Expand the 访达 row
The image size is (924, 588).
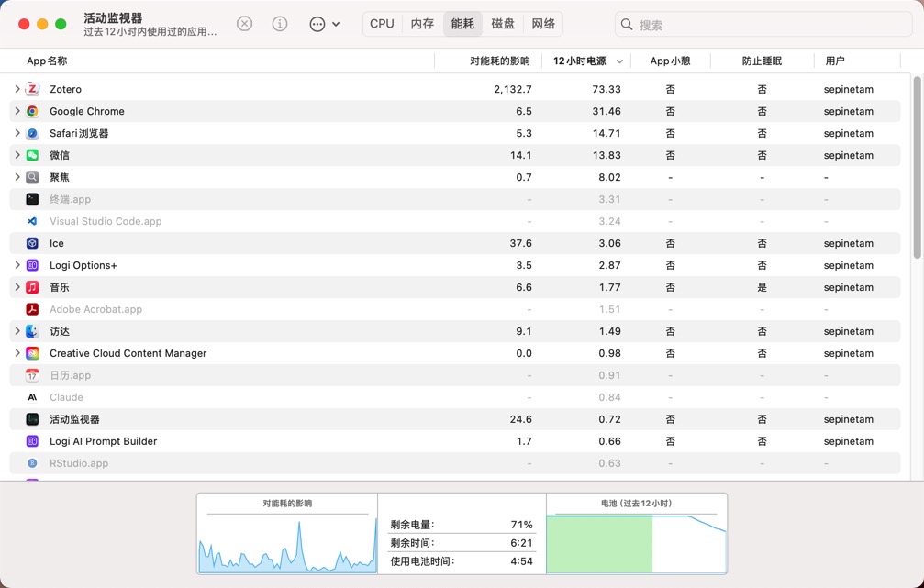(x=17, y=331)
